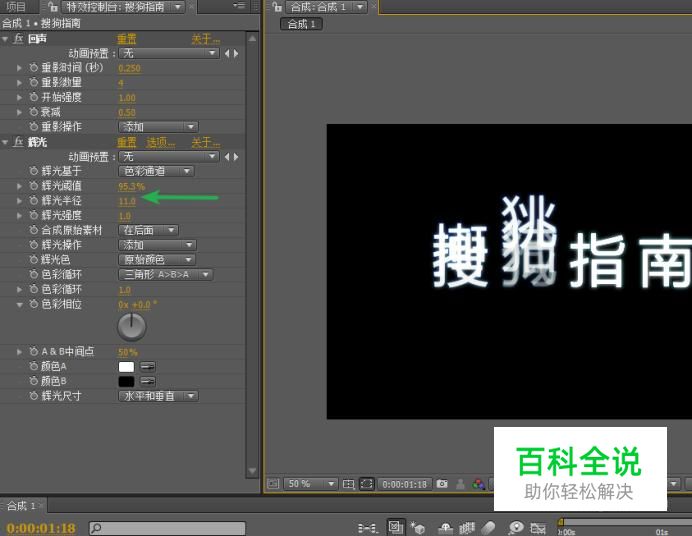The width and height of the screenshot is (692, 536).
Task: Toggle the stopwatch for 辉光半径
Action: (34, 201)
